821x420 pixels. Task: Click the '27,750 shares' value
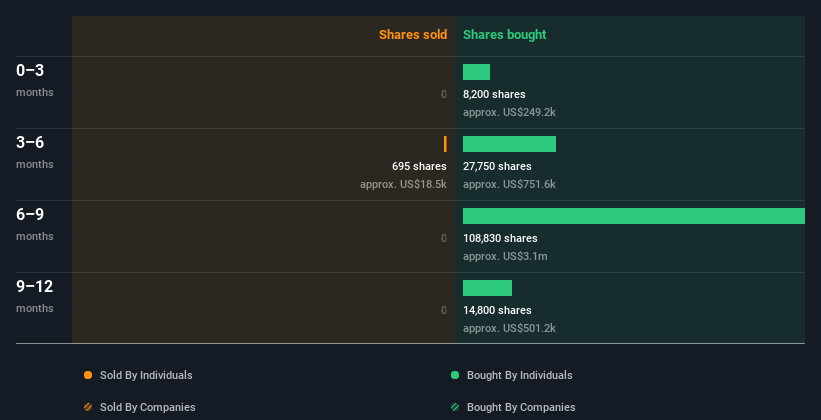(497, 167)
